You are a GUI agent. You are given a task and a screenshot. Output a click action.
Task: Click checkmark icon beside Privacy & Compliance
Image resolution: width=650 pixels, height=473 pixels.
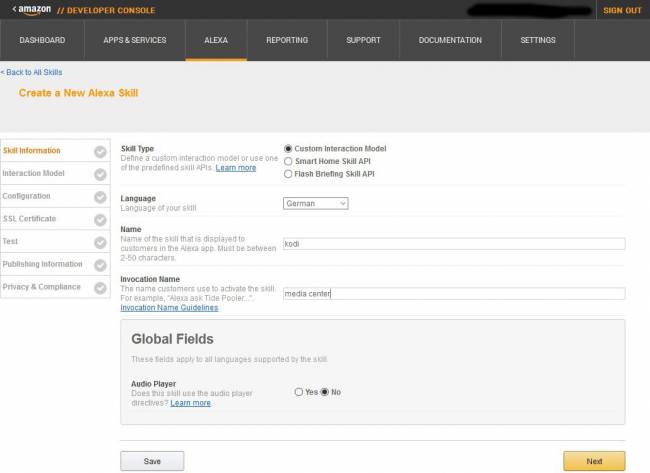pos(100,288)
